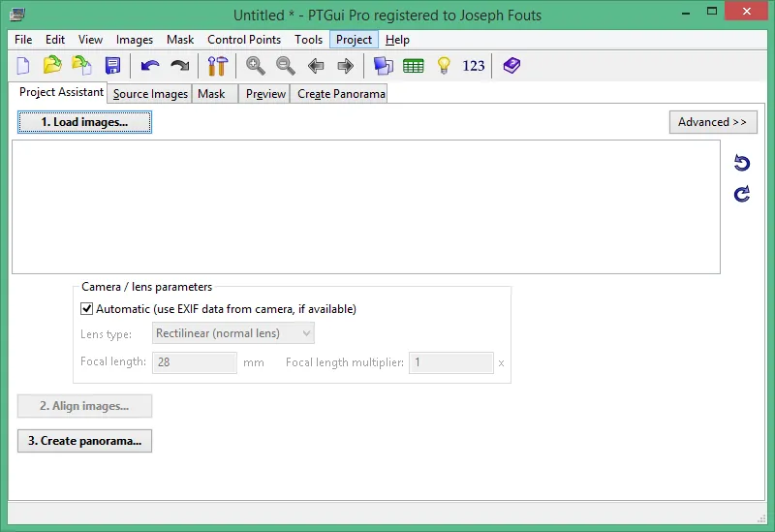Open the Control Points menu
Screen dimensions: 775x532
click(244, 40)
